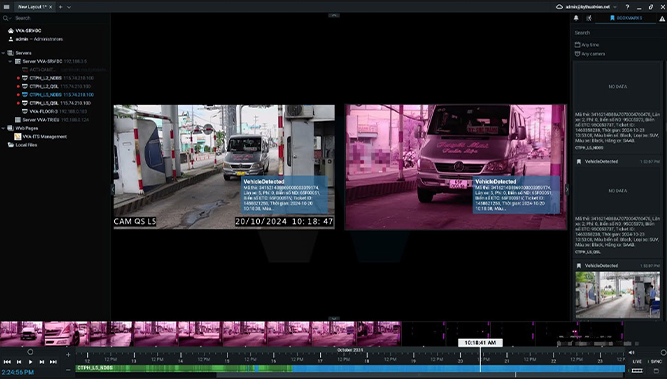Collapse the Web Pages group
The width and height of the screenshot is (667, 379).
(3, 128)
